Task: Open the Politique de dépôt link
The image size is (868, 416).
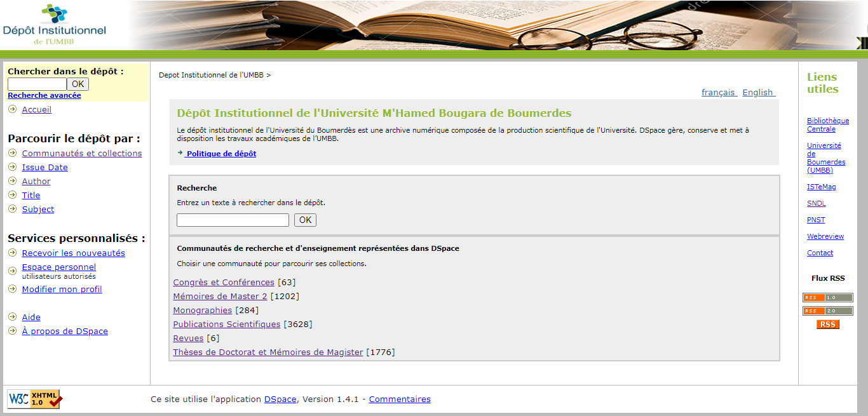Action: click(x=222, y=154)
